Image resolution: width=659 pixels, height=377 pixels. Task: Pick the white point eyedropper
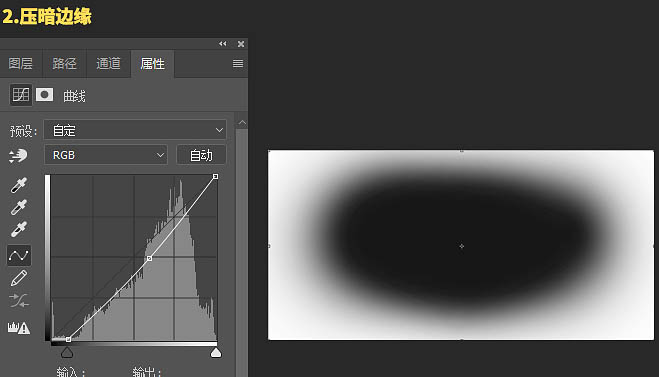18,229
